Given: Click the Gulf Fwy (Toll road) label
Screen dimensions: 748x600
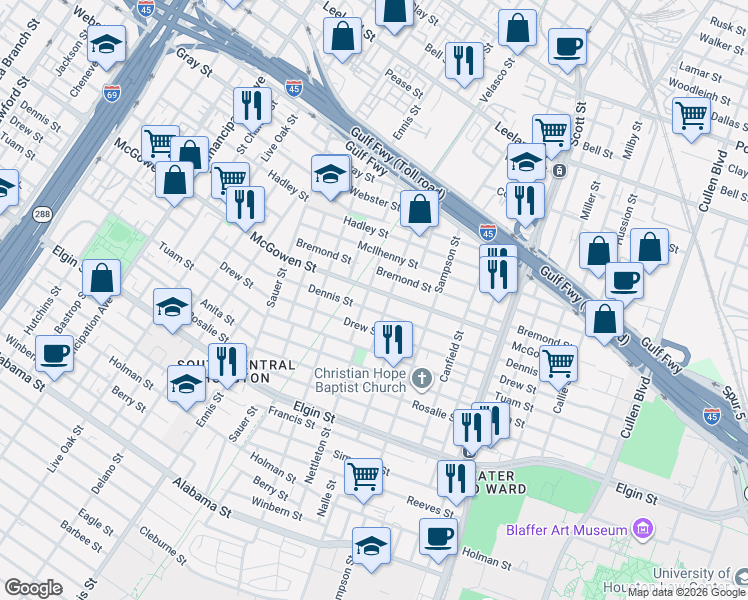Looking at the screenshot, I should (x=397, y=164).
